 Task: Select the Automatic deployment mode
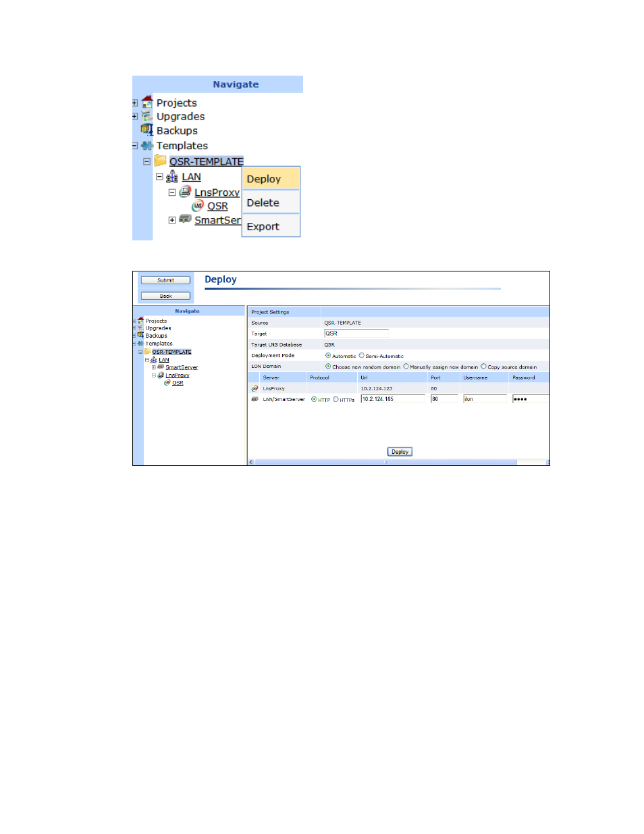click(328, 355)
